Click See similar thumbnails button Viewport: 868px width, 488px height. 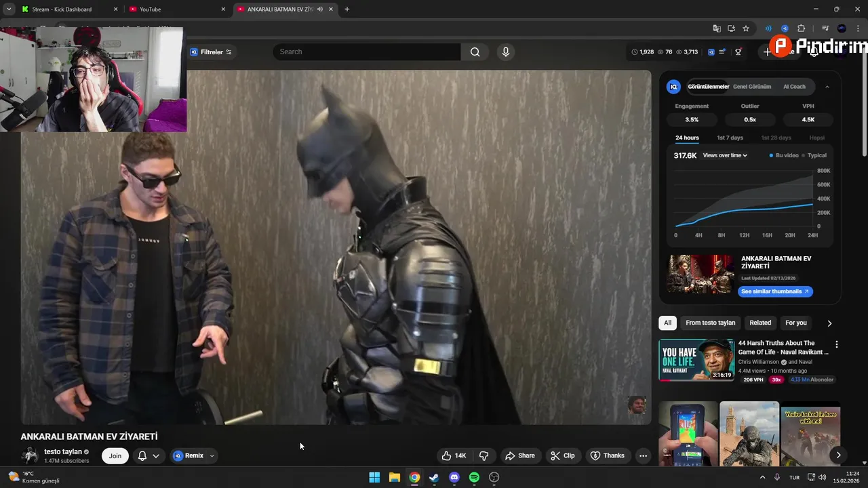tap(775, 291)
